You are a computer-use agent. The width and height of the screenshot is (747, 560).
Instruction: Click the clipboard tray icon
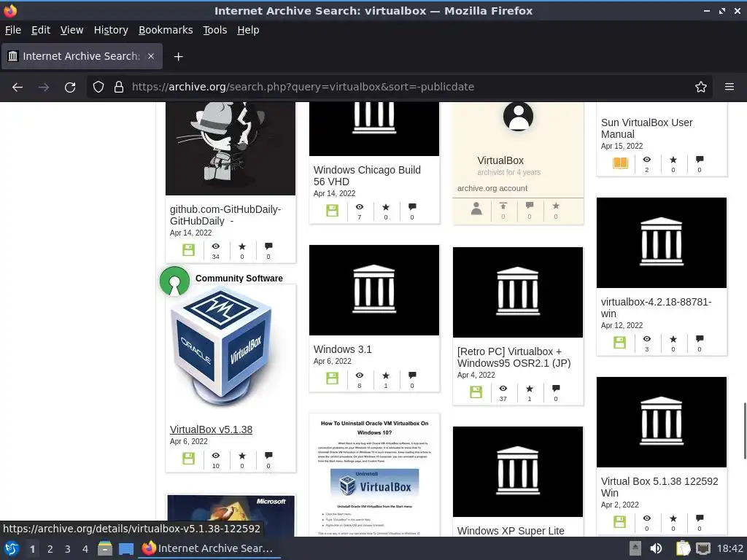(683, 548)
